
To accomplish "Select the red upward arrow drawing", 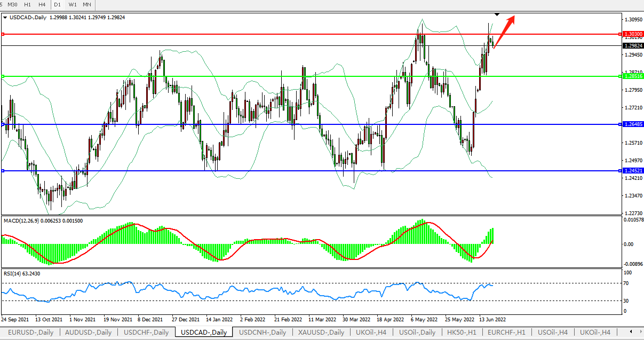I will pyautogui.click(x=504, y=31).
